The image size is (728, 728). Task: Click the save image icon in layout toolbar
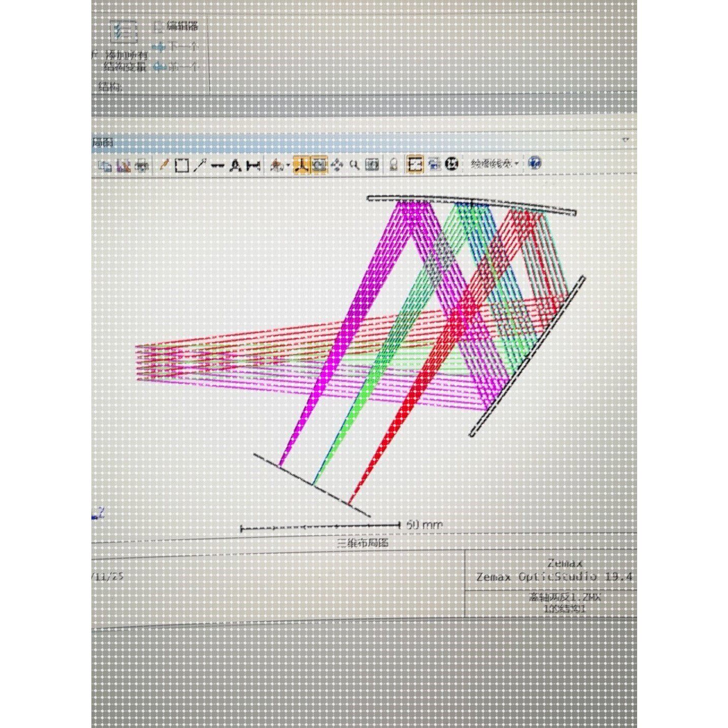(123, 165)
